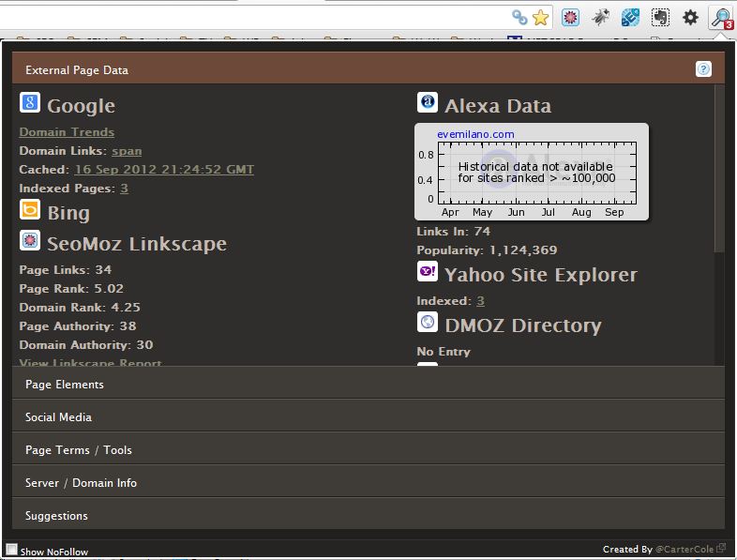Screen dimensions: 737x560
Task: Click the Yahoo Site Explorer heading
Action: click(541, 275)
